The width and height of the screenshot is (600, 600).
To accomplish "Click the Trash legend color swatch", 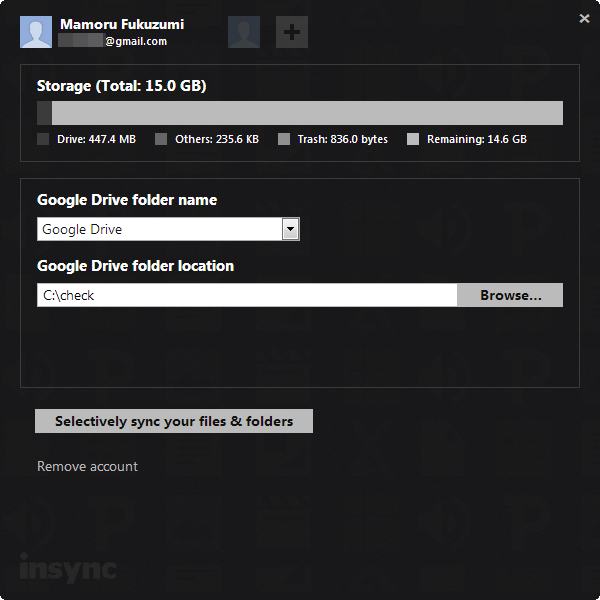I will coord(284,139).
